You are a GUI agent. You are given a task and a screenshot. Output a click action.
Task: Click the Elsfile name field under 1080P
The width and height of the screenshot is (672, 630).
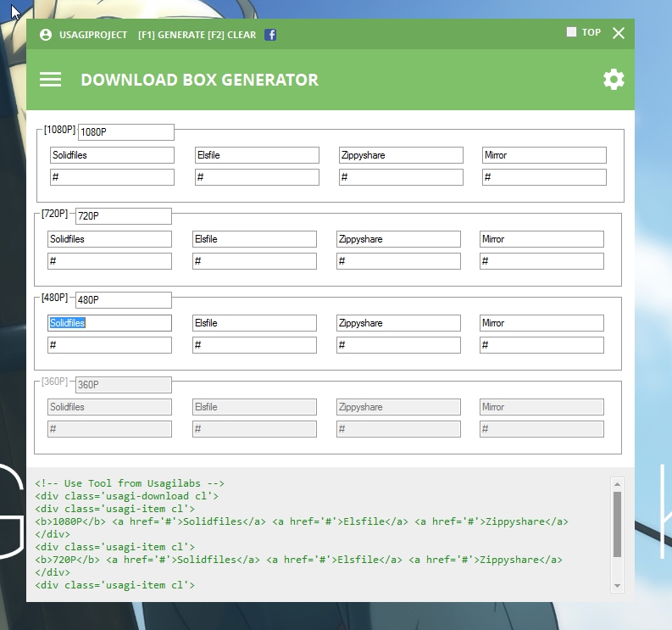pyautogui.click(x=257, y=155)
